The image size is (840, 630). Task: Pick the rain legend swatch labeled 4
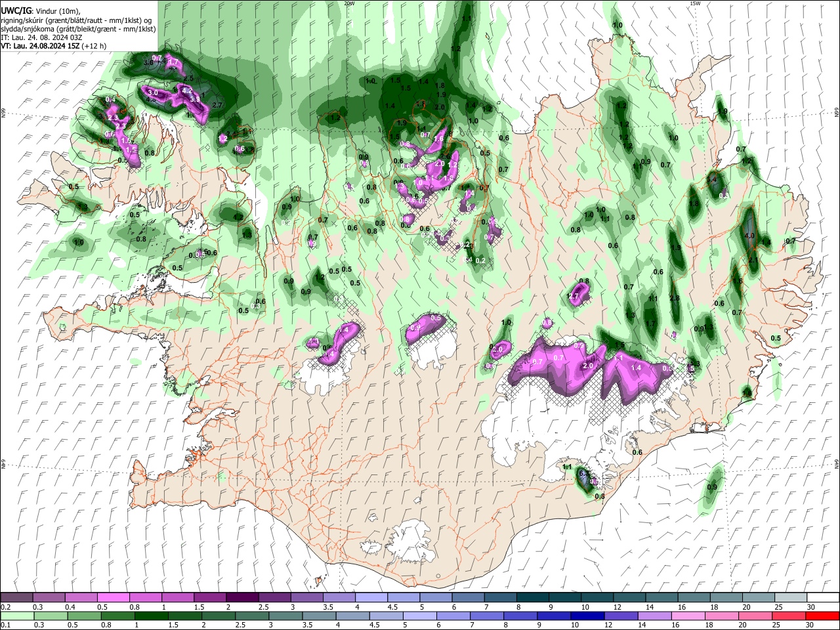point(352,616)
